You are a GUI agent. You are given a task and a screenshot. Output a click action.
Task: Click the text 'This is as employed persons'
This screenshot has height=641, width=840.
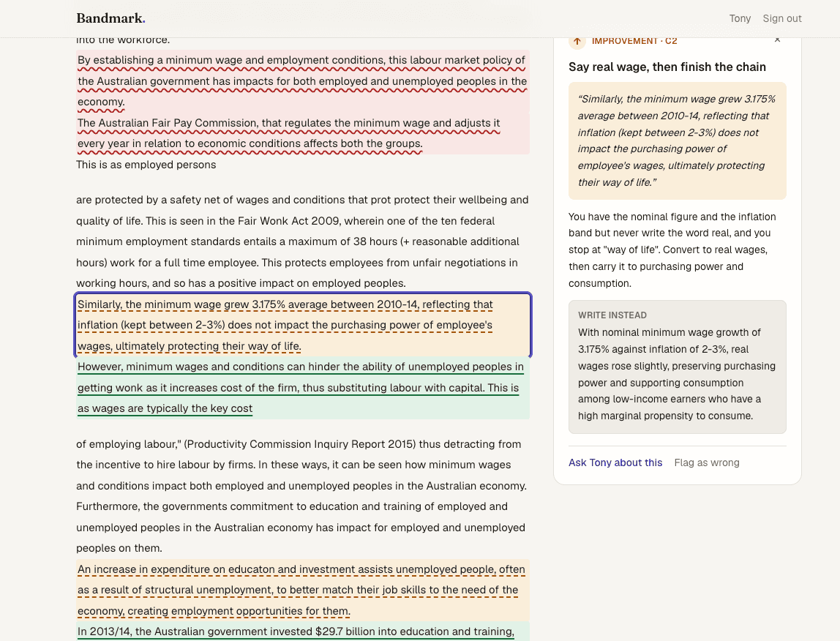coord(146,165)
